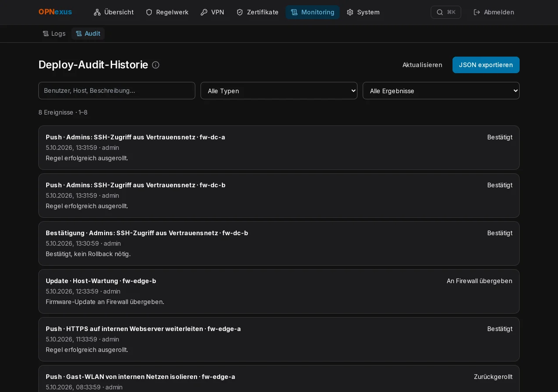Focus the Benutzer, Host, Beschreibung search field
The height and width of the screenshot is (392, 558).
(x=117, y=91)
